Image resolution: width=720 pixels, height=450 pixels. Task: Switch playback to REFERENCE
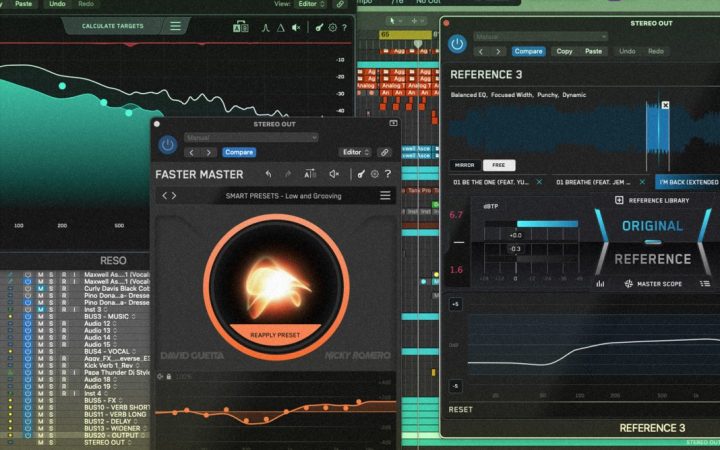pyautogui.click(x=653, y=259)
